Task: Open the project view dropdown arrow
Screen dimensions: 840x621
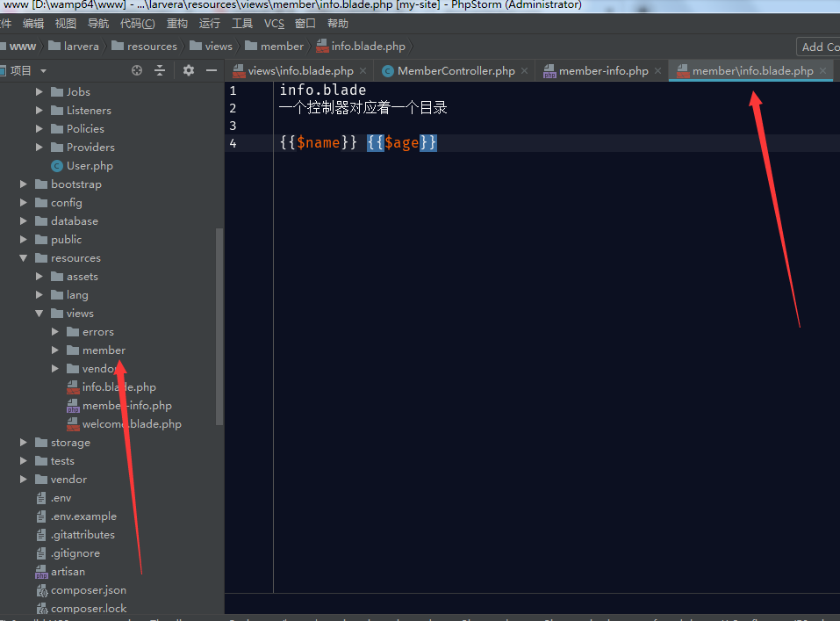Action: point(43,71)
